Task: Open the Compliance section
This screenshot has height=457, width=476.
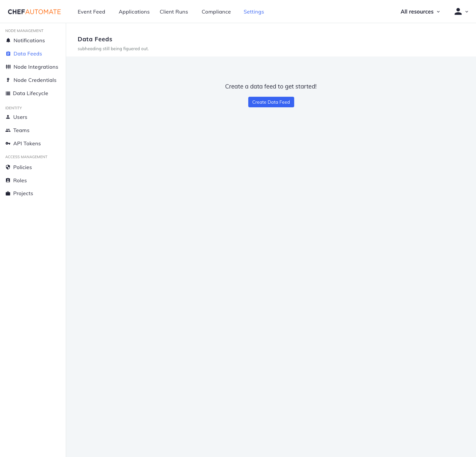Action: (x=216, y=12)
